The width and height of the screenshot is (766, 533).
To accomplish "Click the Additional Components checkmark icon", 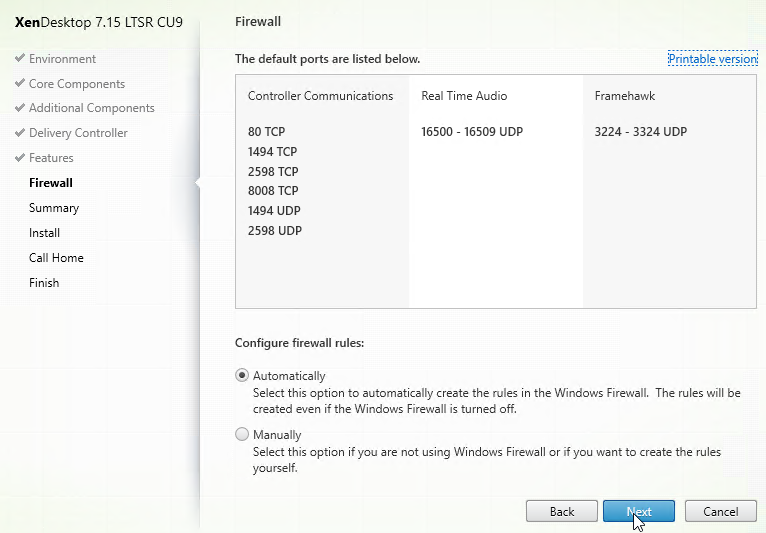I will 20,107.
